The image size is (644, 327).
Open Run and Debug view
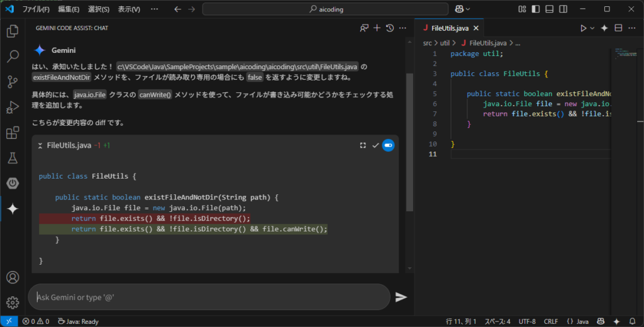pos(13,108)
